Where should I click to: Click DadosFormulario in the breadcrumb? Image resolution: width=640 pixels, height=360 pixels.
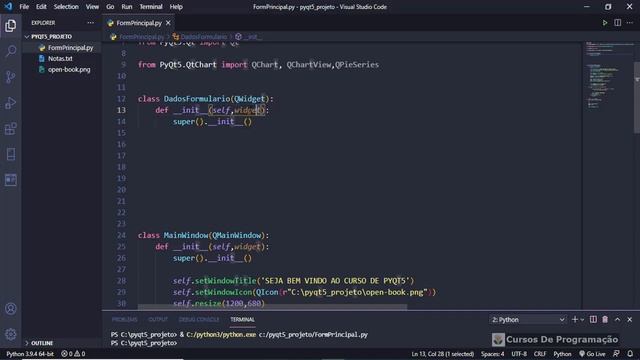coord(203,37)
